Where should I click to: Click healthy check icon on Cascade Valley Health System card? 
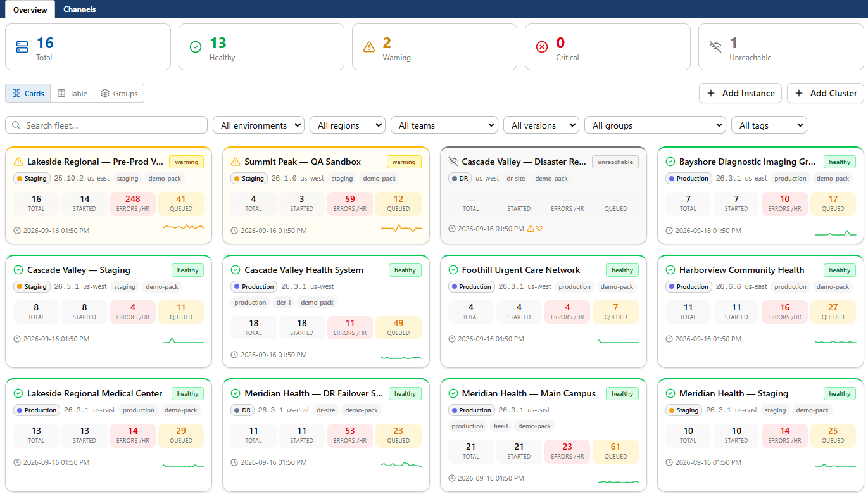pos(236,270)
